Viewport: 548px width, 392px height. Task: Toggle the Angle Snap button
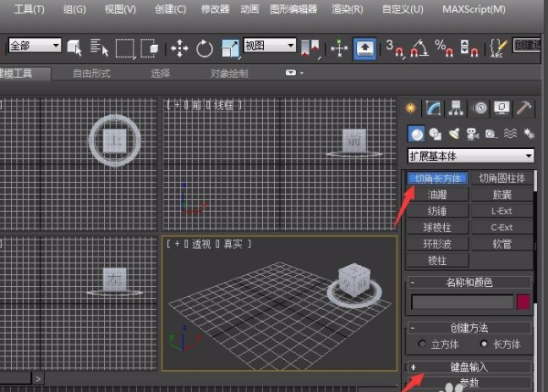(x=419, y=48)
